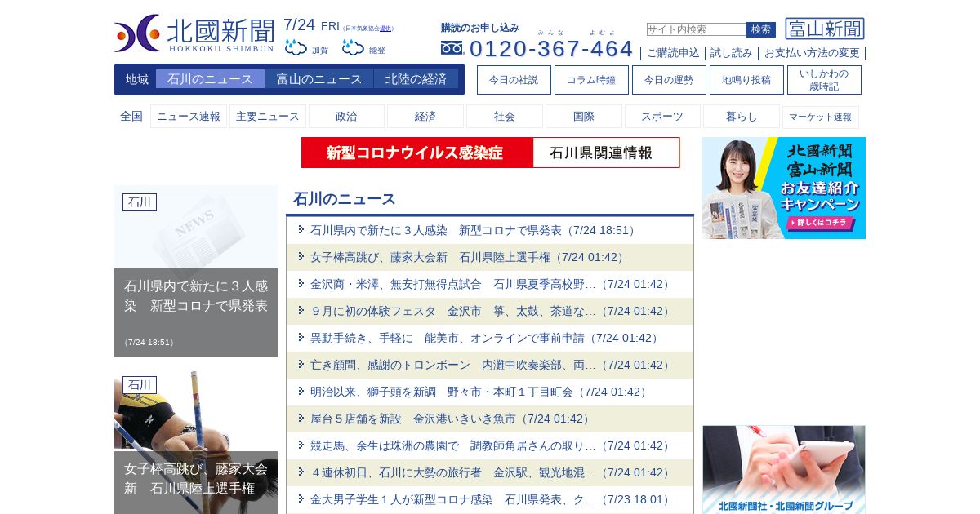Open headline 金大男子学生1人が新型コロナ感染
Screen dimensions: 980x514
click(491, 499)
